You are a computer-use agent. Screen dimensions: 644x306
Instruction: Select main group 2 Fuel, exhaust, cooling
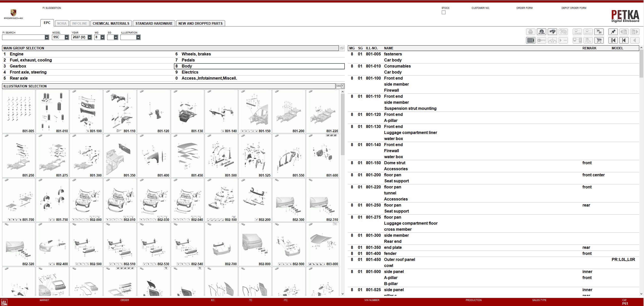87,60
